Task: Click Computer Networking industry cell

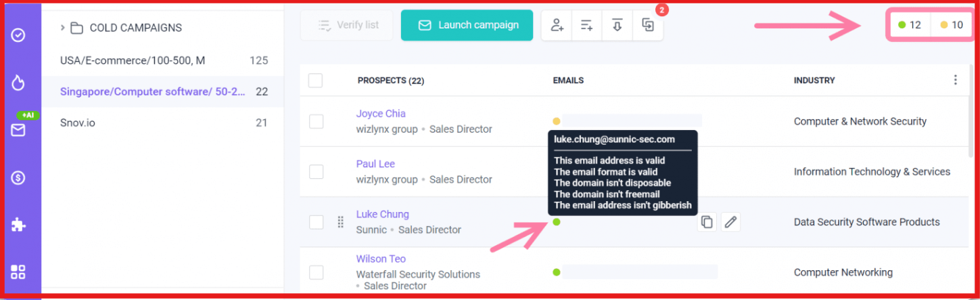Action: pyautogui.click(x=843, y=272)
